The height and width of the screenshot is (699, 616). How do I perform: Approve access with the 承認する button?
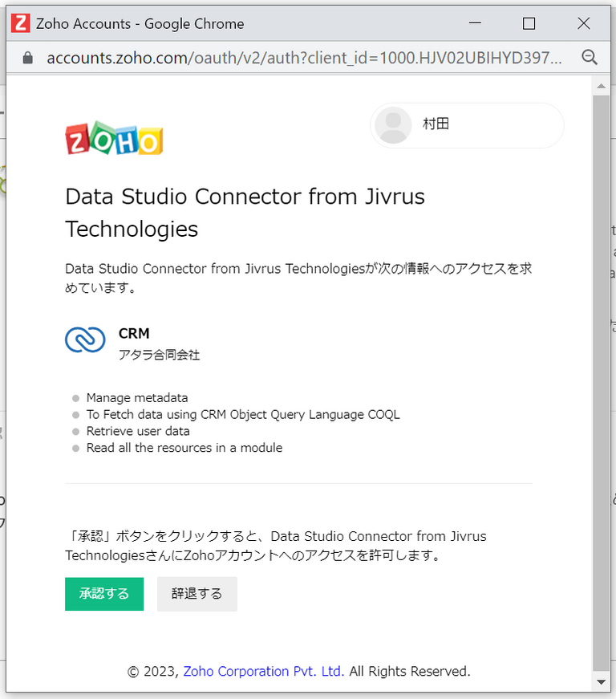coord(104,594)
